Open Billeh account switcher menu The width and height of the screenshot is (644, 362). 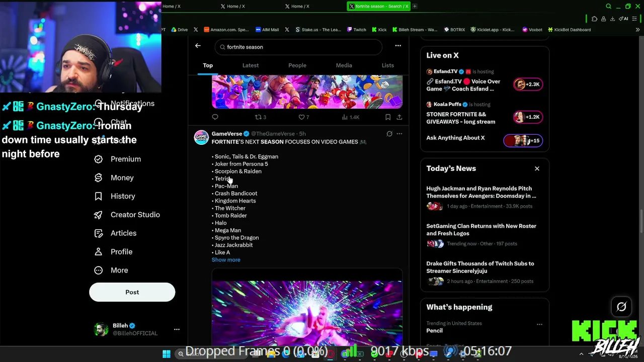tap(177, 329)
